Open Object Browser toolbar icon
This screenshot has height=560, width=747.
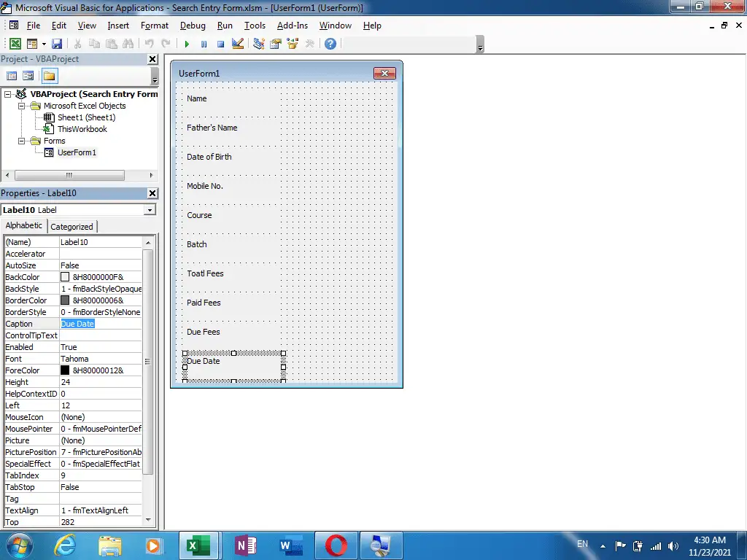(293, 44)
